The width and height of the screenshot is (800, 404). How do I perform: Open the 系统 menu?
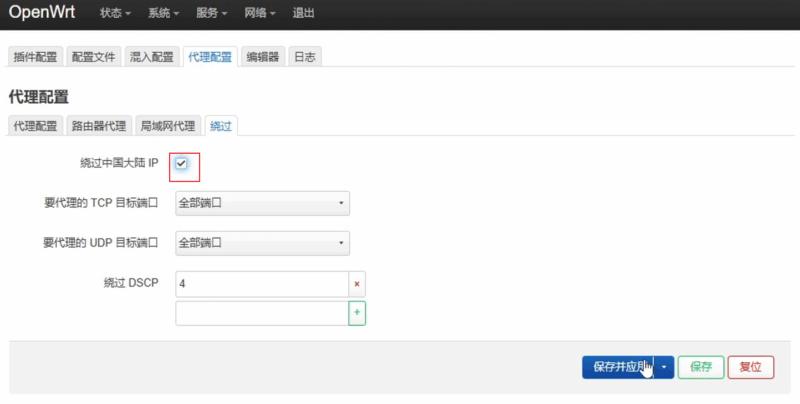click(x=163, y=14)
